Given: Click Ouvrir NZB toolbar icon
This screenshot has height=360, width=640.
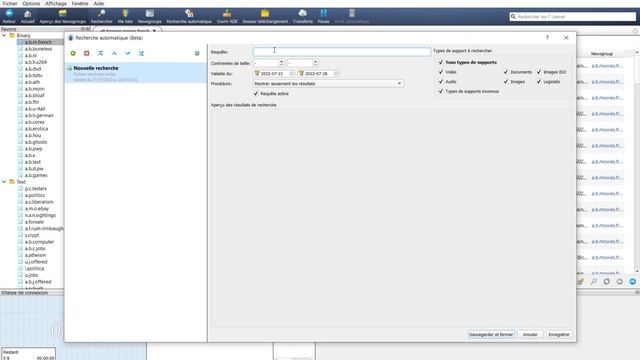Looking at the screenshot, I should (x=227, y=13).
